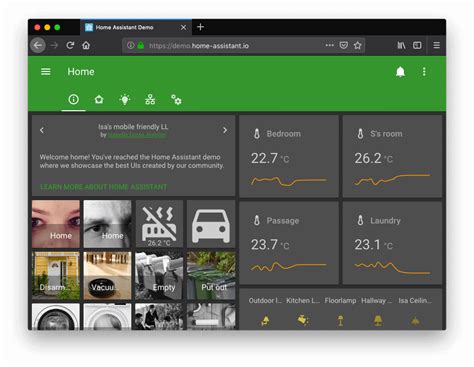Open a new browser tab with plus
Viewport: 474px width, 367px height.
tap(200, 27)
